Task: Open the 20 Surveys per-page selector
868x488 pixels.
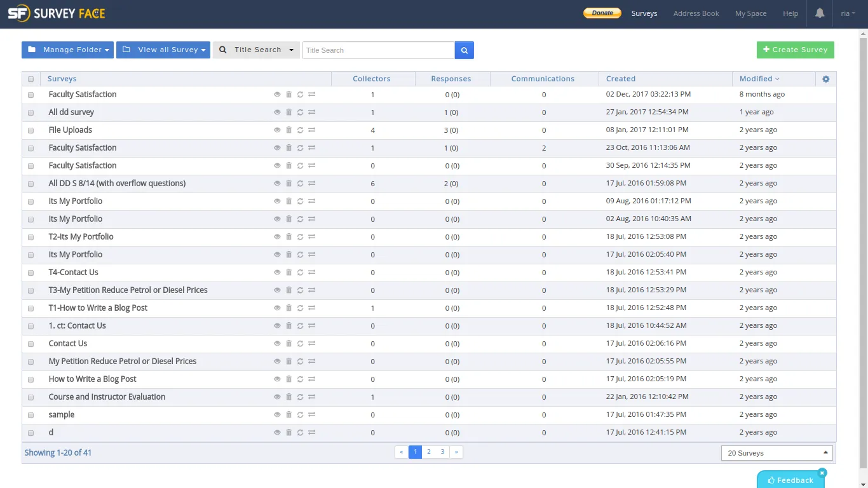Action: [776, 452]
